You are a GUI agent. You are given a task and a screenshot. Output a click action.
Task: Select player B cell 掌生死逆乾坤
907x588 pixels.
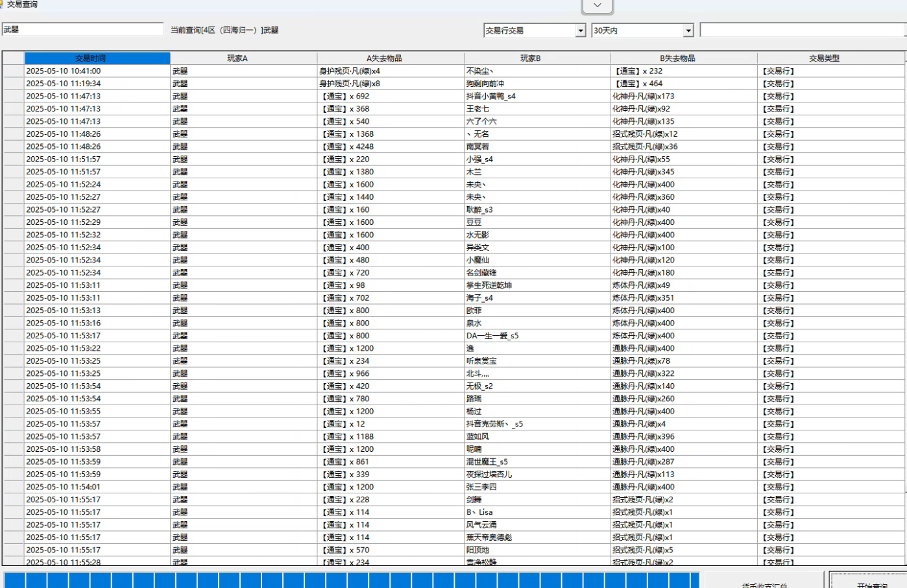pos(537,285)
